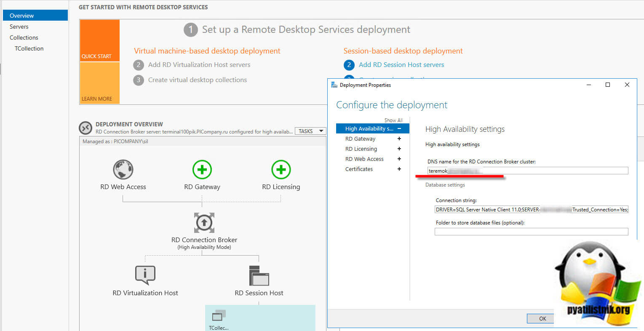Click the RD Session Host icon
644x331 pixels.
click(x=259, y=275)
